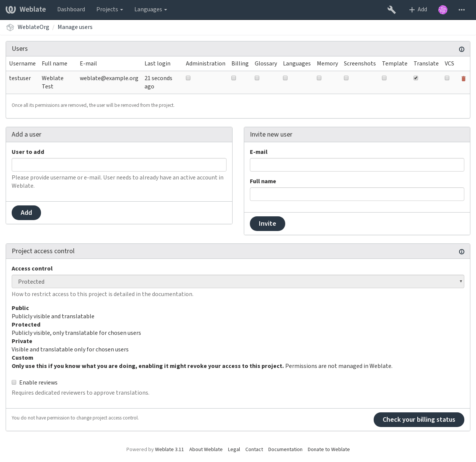Toggle Languages permission for testuser

tap(285, 78)
